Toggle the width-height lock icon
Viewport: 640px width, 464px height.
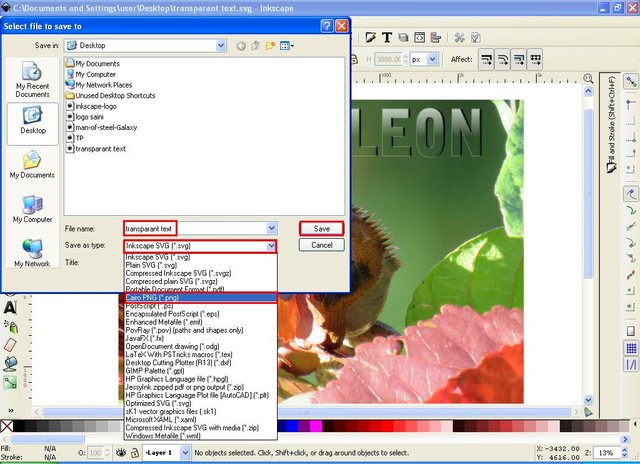354,60
